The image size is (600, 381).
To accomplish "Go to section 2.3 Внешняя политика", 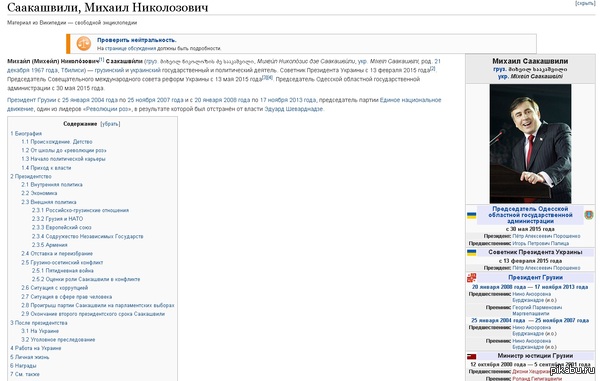I will [49, 202].
